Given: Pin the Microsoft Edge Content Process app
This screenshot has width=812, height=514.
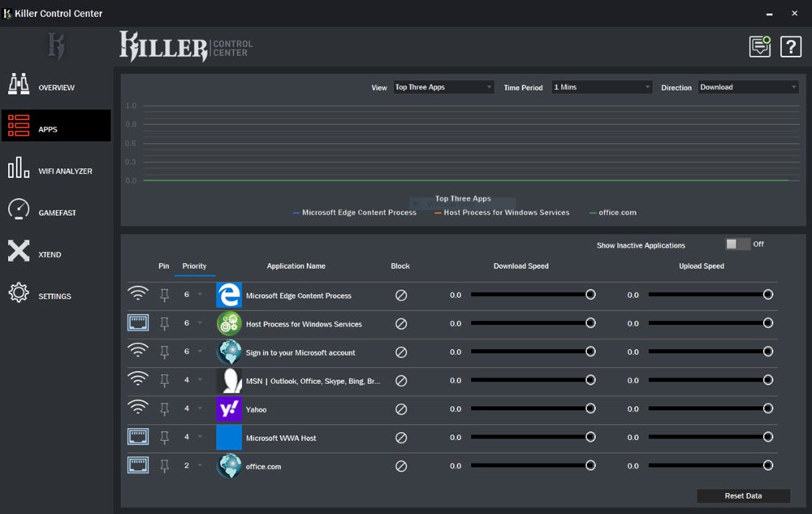Looking at the screenshot, I should pos(165,296).
